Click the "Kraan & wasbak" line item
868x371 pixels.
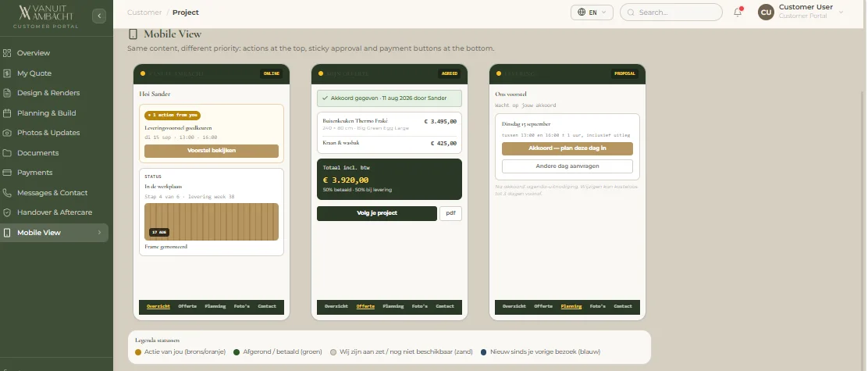[x=390, y=143]
